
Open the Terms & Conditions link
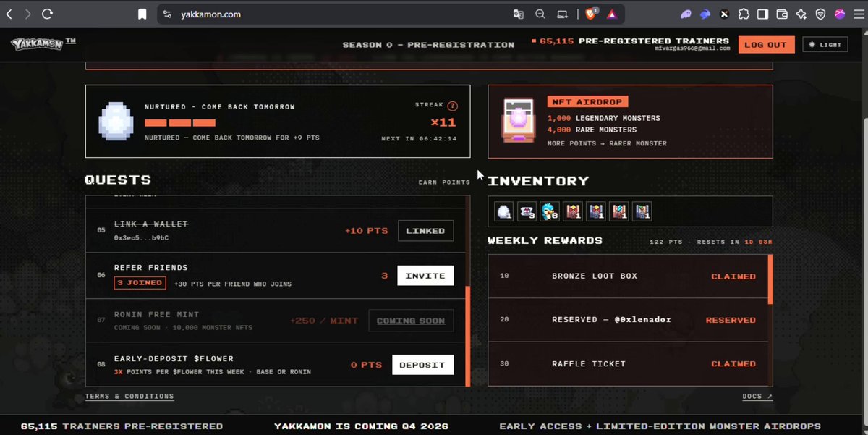(129, 396)
